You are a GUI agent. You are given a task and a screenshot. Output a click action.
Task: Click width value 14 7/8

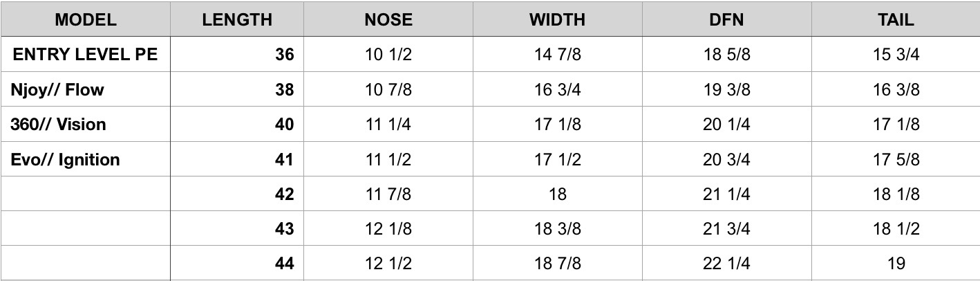(x=557, y=55)
